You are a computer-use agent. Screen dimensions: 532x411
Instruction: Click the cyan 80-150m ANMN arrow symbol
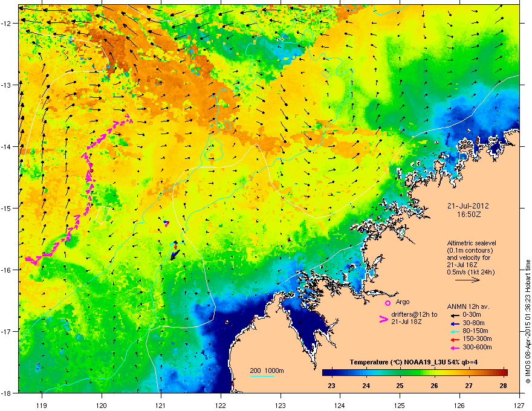click(x=454, y=331)
